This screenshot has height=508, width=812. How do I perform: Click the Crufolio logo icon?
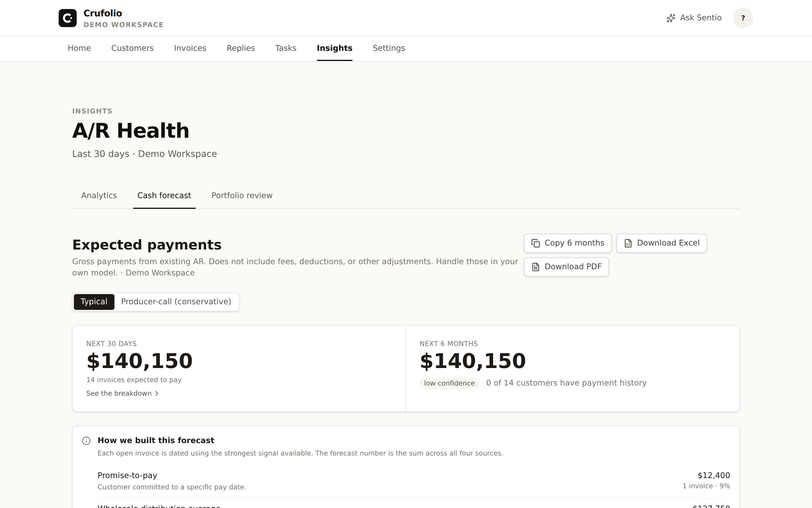(67, 18)
